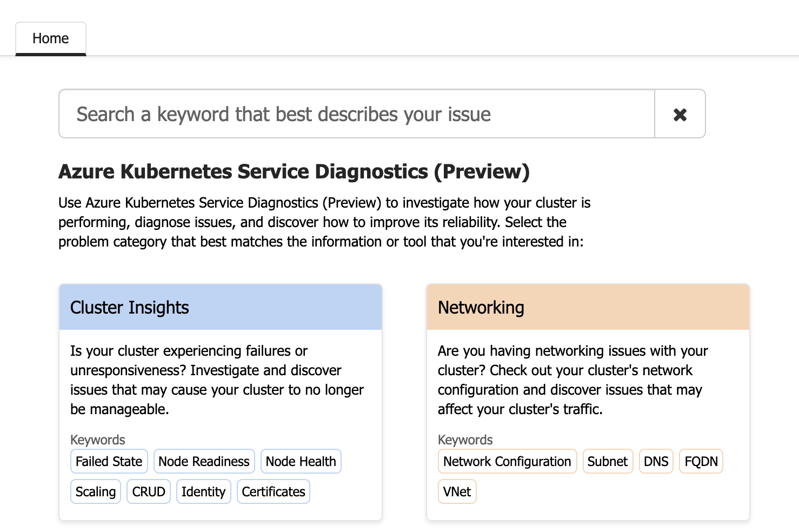Select the Network Configuration keyword

[x=507, y=461]
